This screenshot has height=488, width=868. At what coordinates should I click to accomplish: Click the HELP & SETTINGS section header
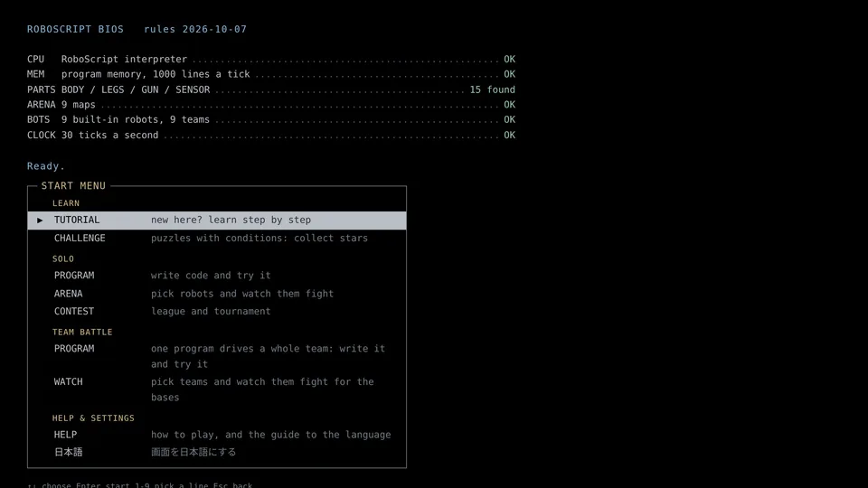coord(93,418)
